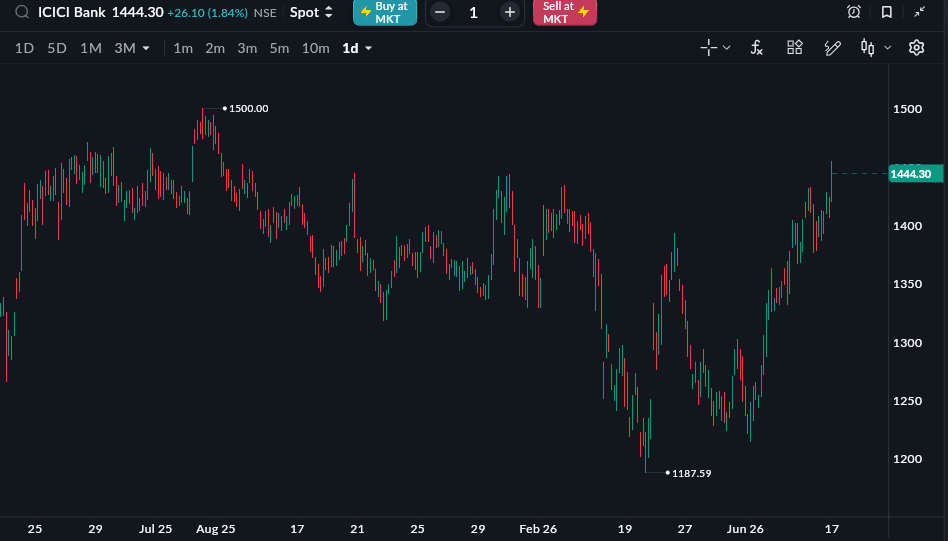
Task: Click the quantity field showing 1
Action: click(x=474, y=13)
